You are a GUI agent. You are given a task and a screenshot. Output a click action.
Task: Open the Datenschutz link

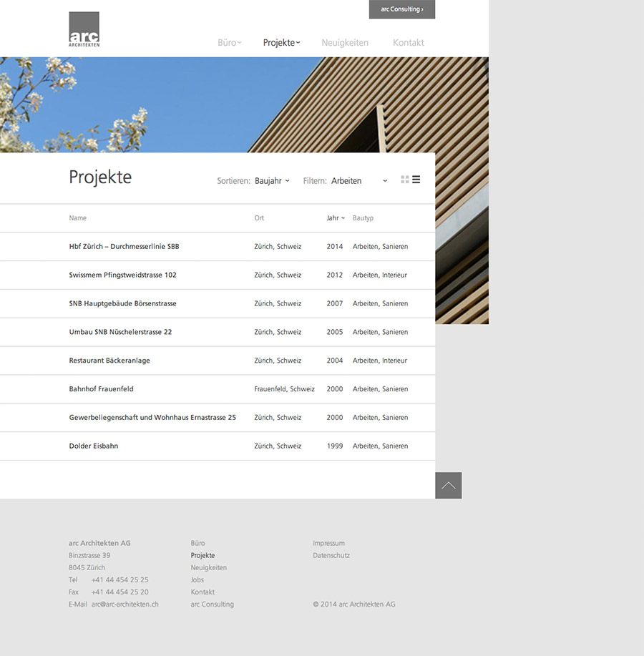click(x=331, y=556)
